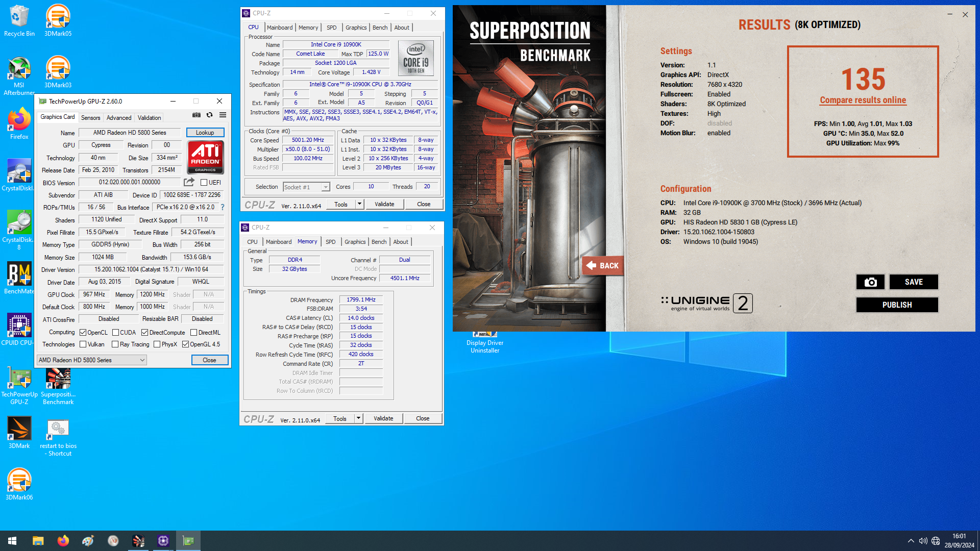This screenshot has width=980, height=551.
Task: Click the CPU-Z taskbar icon
Action: [x=163, y=541]
